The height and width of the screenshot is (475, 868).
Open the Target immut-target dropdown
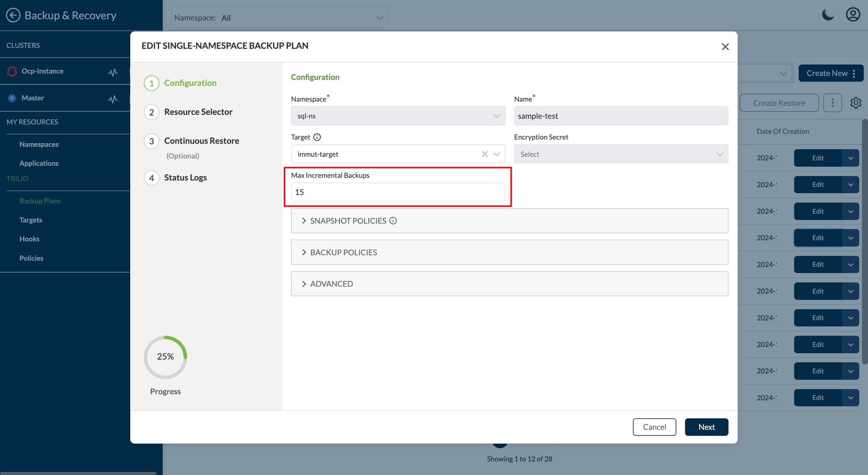(x=497, y=154)
